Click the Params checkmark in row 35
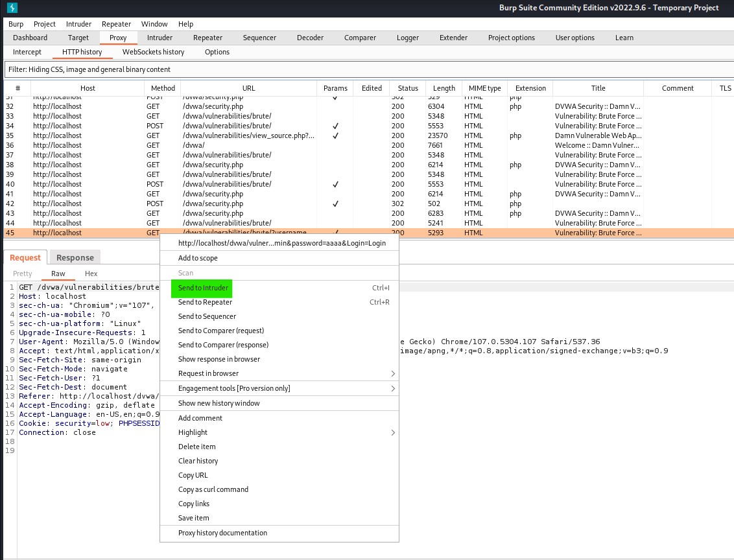734x560 pixels. [x=335, y=135]
